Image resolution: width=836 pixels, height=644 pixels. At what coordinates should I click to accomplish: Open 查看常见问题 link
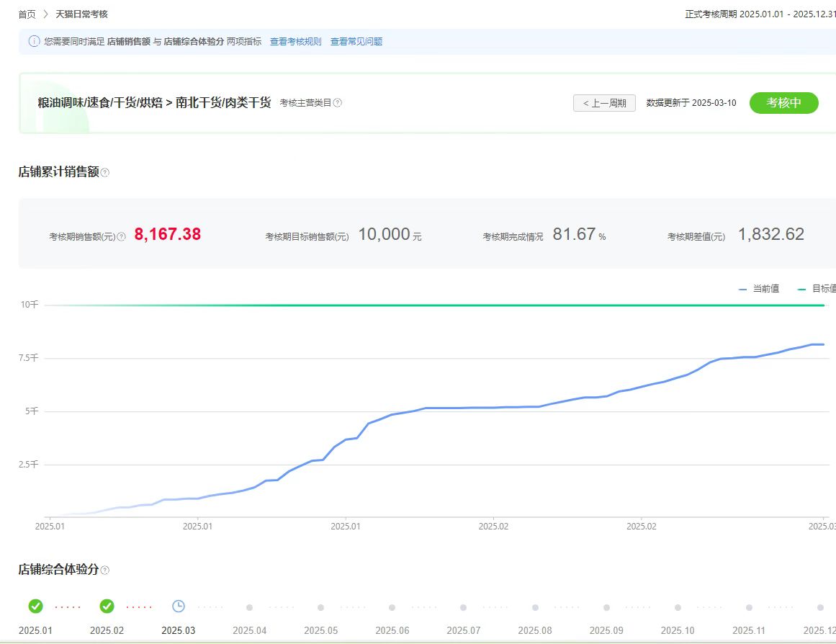click(x=356, y=42)
